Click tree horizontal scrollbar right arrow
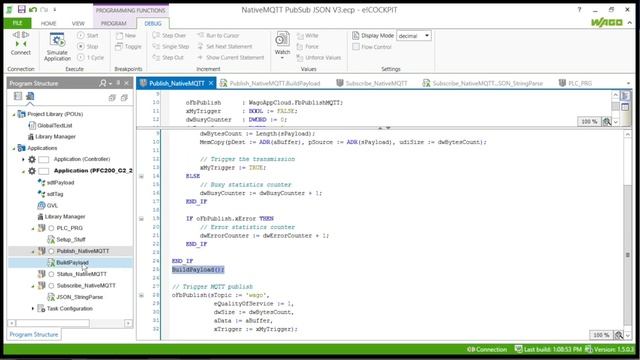The height and width of the screenshot is (360, 640). click(x=128, y=323)
